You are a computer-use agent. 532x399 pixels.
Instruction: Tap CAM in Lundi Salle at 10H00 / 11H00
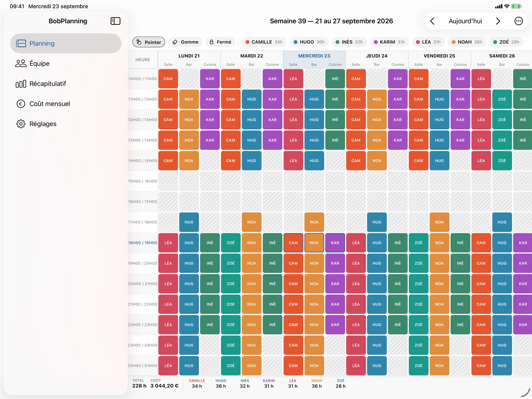click(168, 79)
